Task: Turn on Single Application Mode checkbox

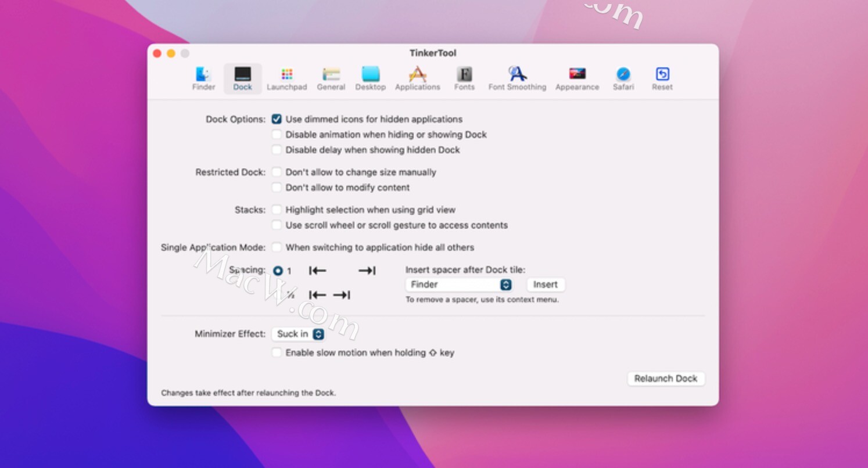Action: click(x=277, y=247)
